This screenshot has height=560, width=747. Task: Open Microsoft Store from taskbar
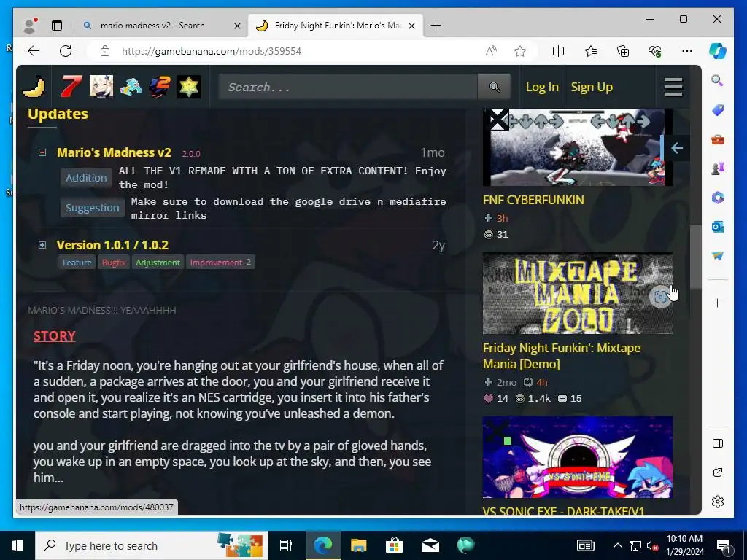(394, 545)
